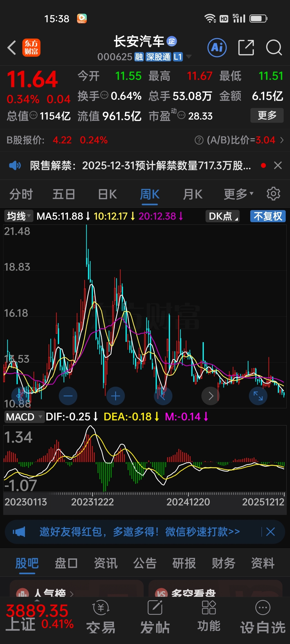
Task: Select the 股吧 tab
Action: [x=27, y=563]
